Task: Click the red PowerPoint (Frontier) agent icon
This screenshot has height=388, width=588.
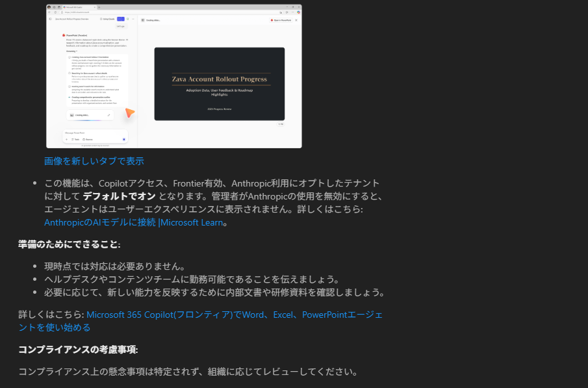Action: point(63,35)
